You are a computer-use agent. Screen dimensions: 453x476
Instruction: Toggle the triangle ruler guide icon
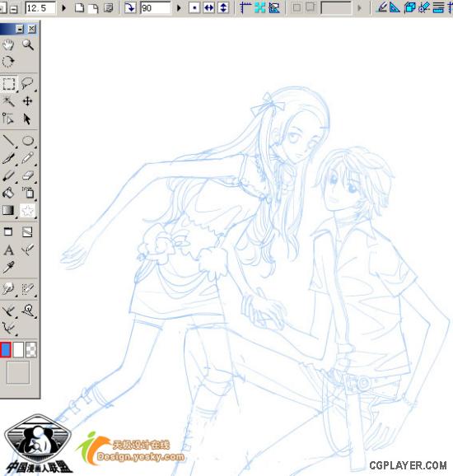pos(274,8)
